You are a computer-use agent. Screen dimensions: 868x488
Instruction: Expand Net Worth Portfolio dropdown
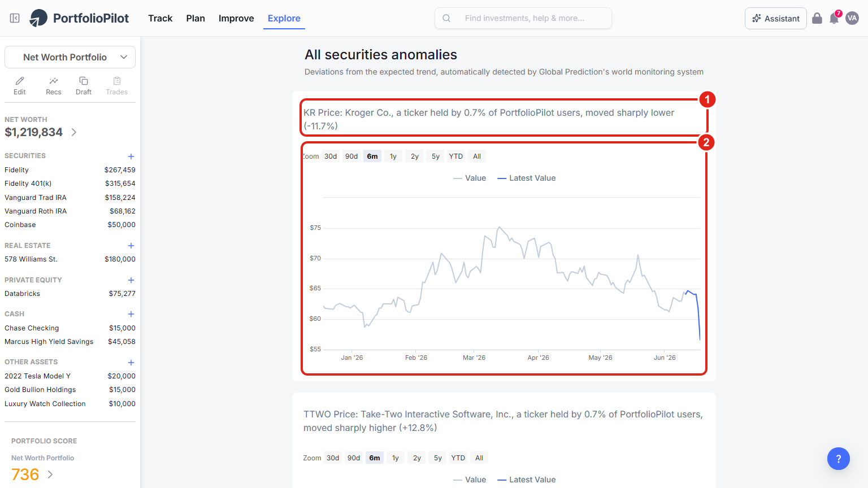(x=70, y=57)
